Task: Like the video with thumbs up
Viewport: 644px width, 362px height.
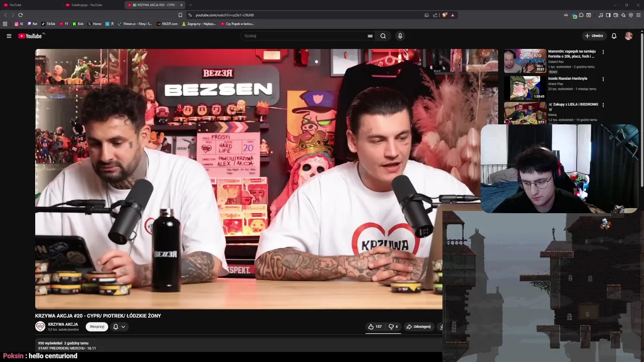Action: point(375,326)
